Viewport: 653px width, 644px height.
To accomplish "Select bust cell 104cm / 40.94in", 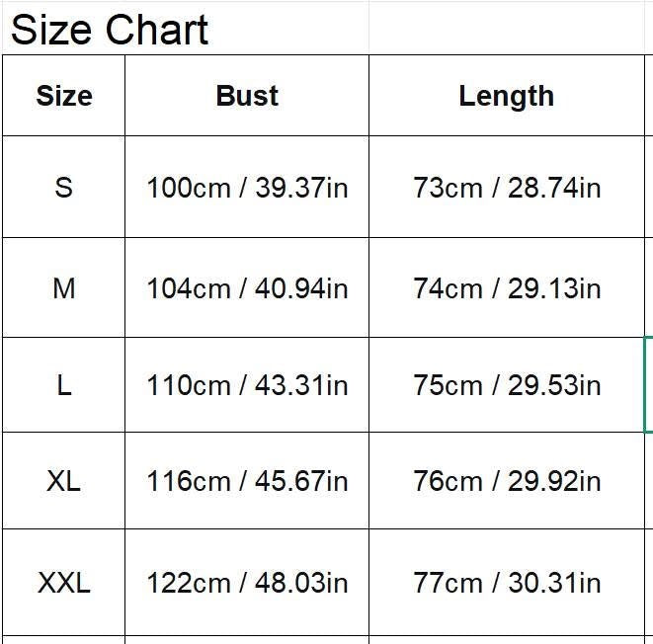I will 247,287.
